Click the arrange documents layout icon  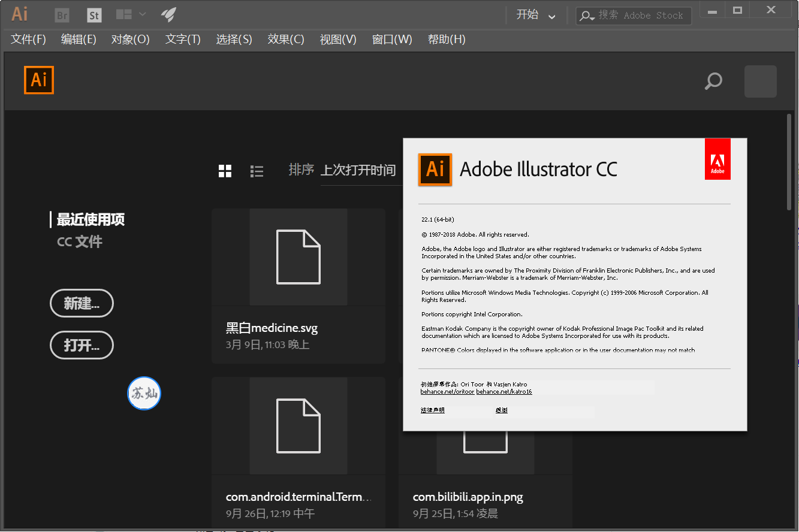[x=124, y=14]
